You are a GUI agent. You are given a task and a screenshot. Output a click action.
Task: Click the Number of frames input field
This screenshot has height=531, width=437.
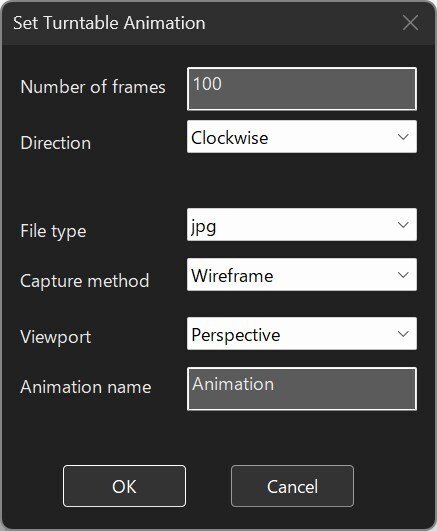[302, 89]
